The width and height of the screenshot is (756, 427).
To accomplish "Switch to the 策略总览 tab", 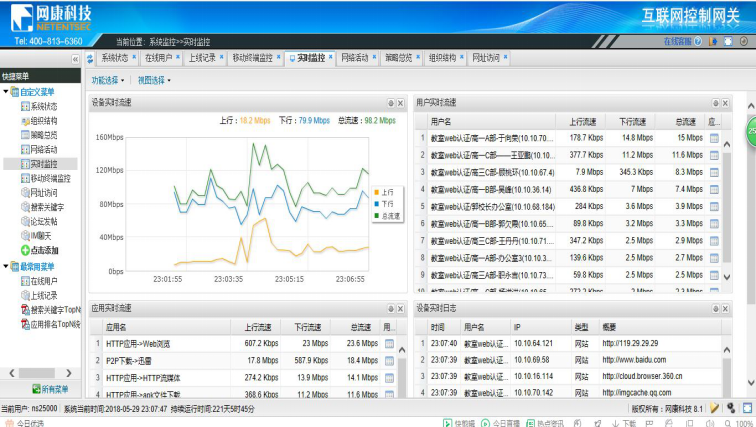I will tap(397, 59).
